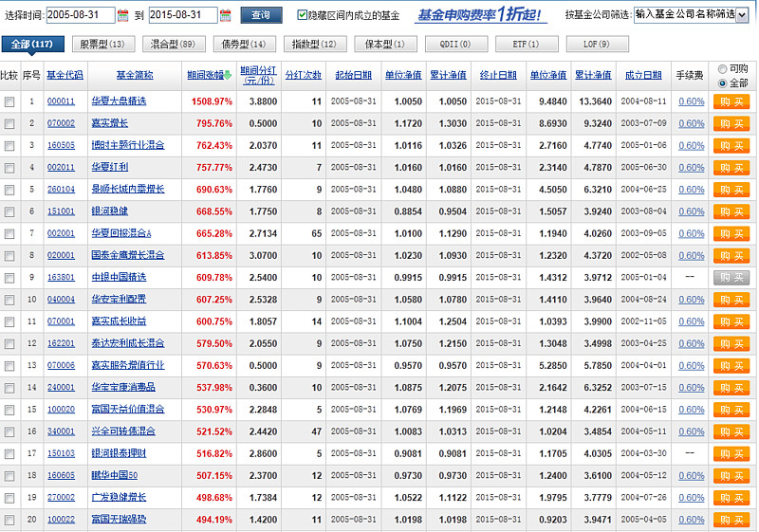Viewport: 759px width, 532px height.
Task: Sort by 分红次数 column header
Action: 303,75
